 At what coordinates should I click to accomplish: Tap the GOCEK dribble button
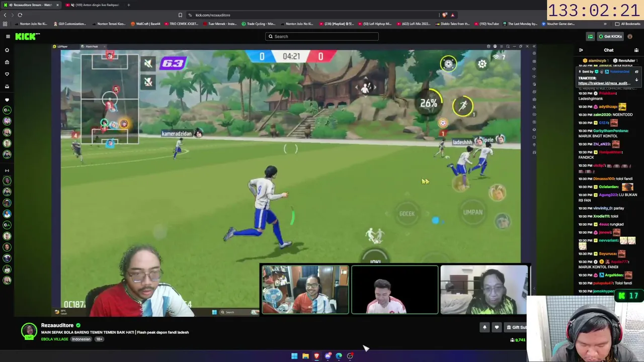coord(407,214)
